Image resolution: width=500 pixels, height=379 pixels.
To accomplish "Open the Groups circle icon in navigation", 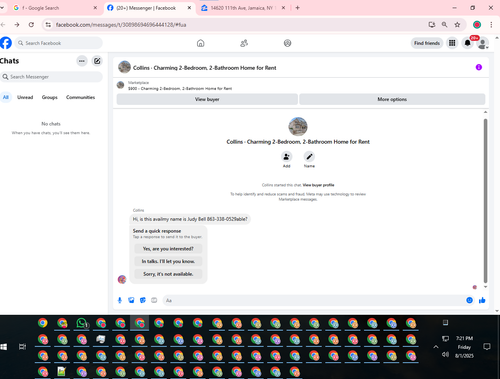I will tap(287, 43).
